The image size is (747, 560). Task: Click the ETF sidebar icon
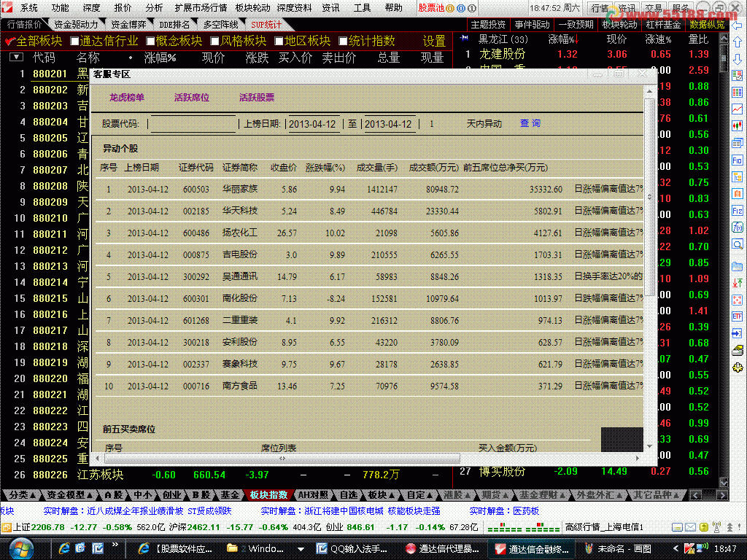(737, 316)
